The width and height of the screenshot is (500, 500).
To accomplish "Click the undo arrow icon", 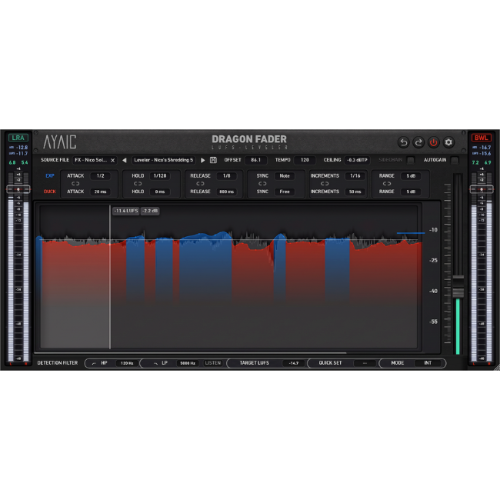I will (404, 142).
